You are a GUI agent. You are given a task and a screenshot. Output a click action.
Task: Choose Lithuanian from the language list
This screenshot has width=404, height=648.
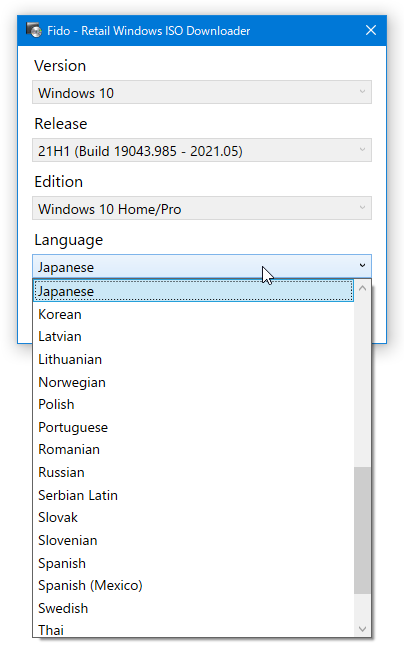(x=193, y=359)
